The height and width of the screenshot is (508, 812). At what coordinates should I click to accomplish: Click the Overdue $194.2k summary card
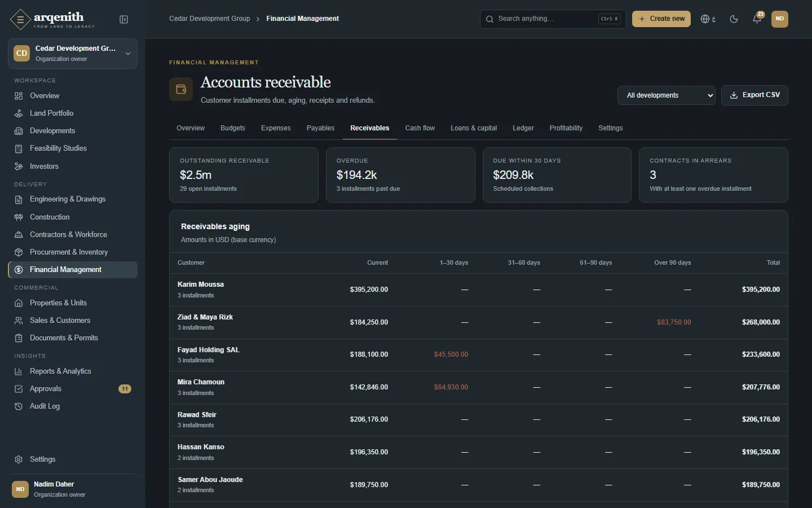tap(400, 175)
